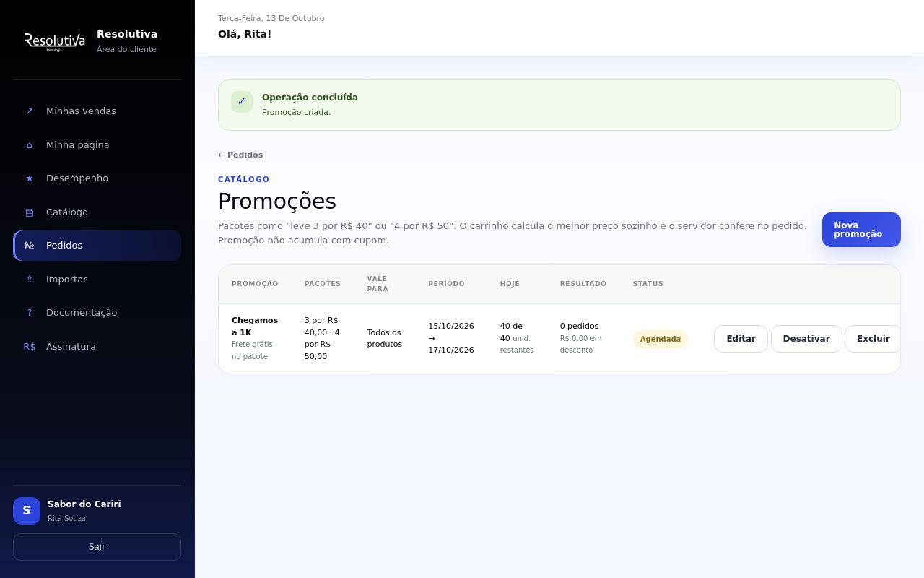
Task: Select Pedidos in the sidebar
Action: pyautogui.click(x=97, y=246)
